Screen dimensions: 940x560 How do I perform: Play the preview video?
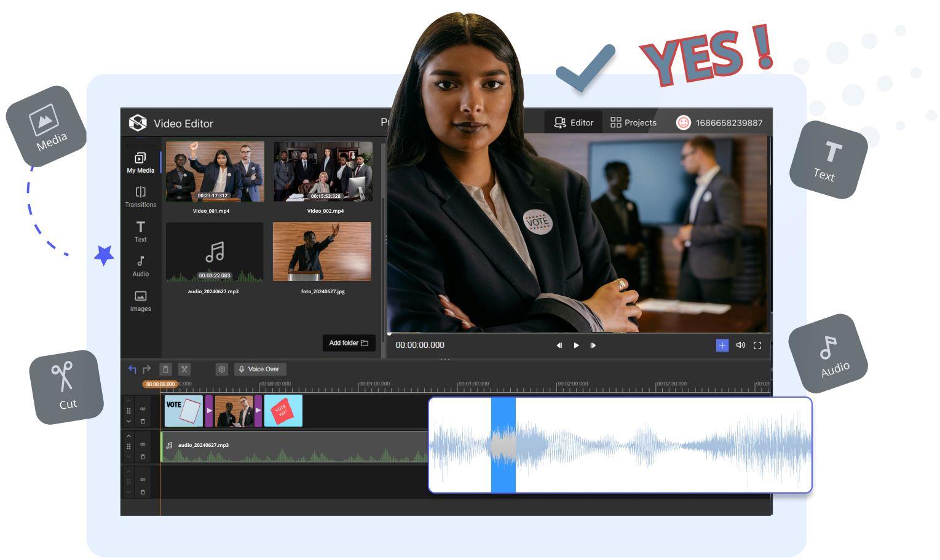pos(576,345)
